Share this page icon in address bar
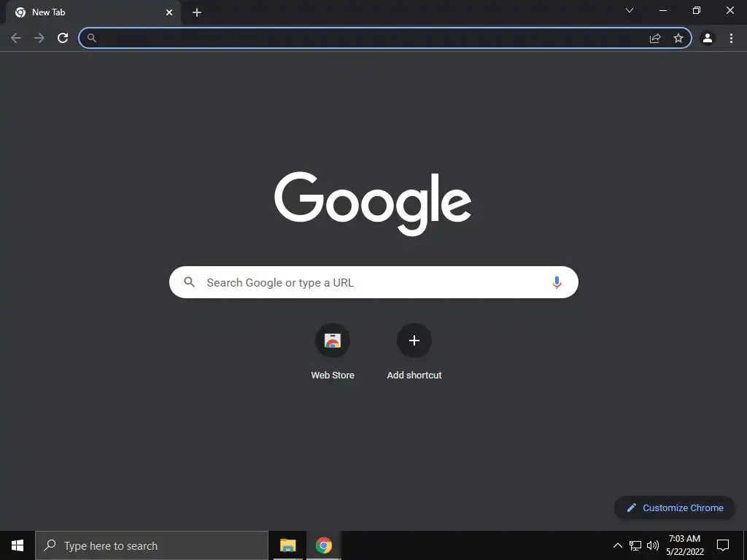This screenshot has height=560, width=747. tap(655, 38)
